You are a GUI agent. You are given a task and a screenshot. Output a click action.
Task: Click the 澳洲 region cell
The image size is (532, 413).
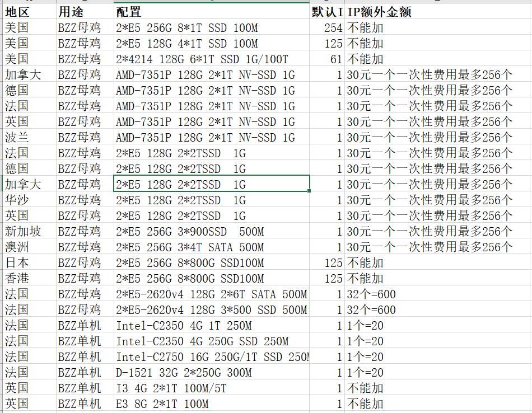(28, 247)
